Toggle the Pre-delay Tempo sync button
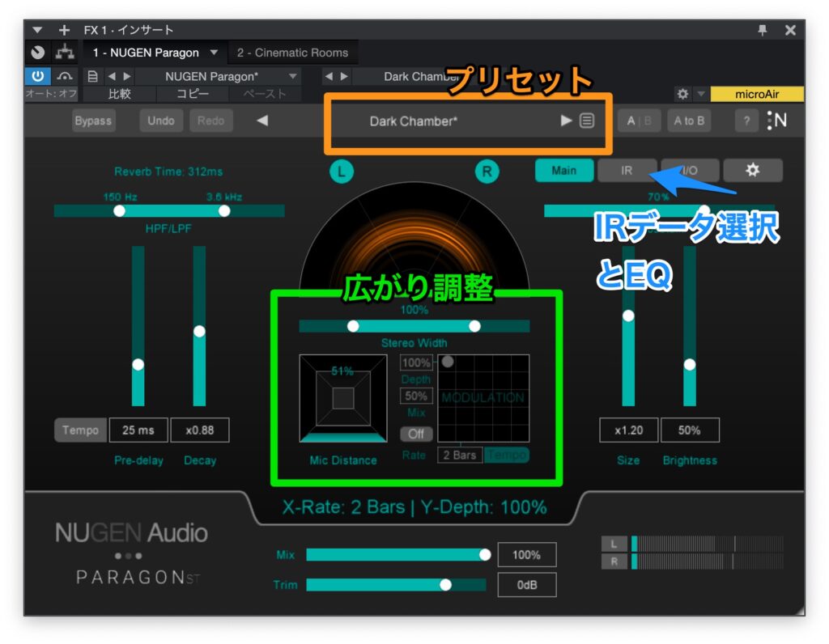 tap(80, 430)
